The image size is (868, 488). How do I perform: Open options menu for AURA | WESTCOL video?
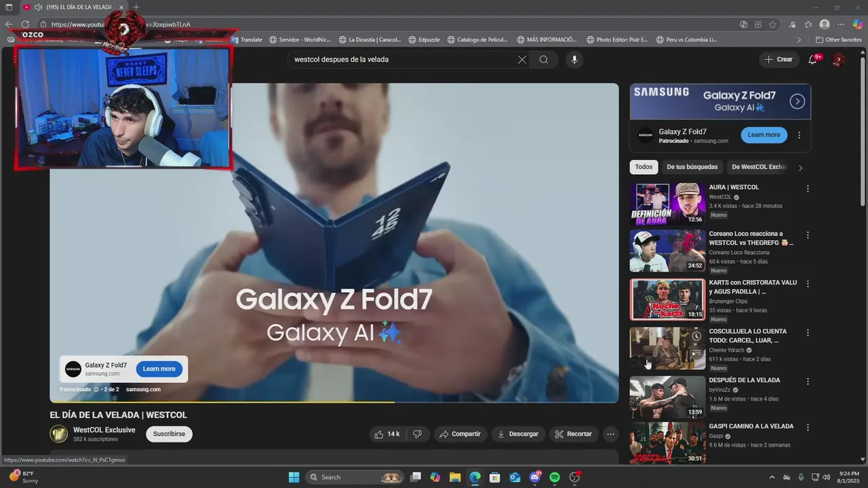coord(808,188)
